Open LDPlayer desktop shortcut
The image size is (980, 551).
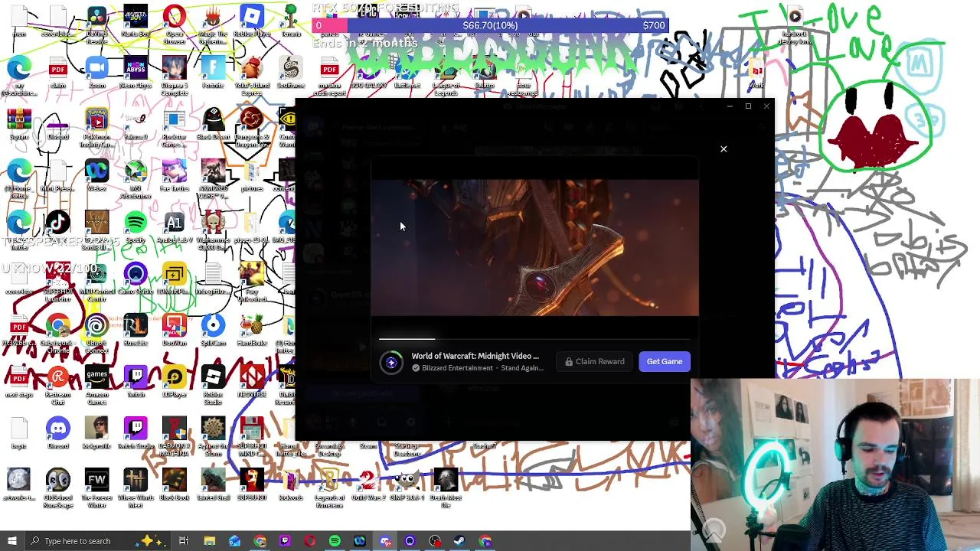[x=175, y=381]
